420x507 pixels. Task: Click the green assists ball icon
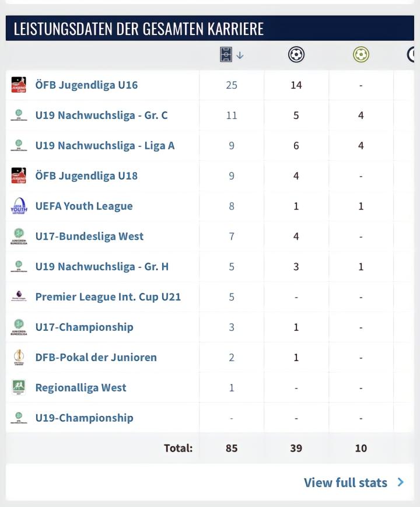click(361, 54)
